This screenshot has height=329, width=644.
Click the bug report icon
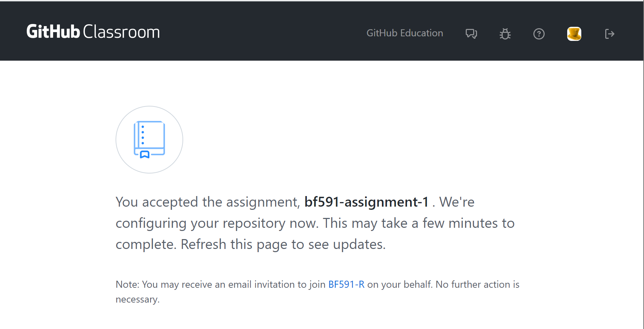(505, 34)
